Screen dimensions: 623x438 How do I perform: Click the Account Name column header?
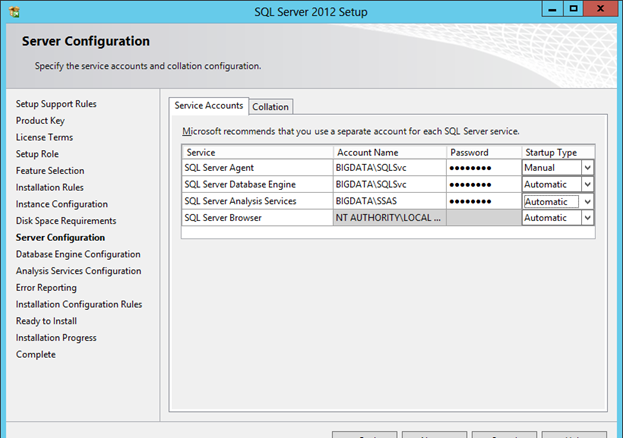pyautogui.click(x=389, y=153)
